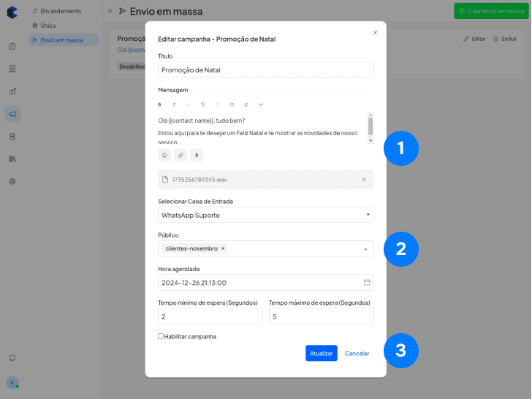Open calendar picker for Hora agendada
Screen dimensions: 532x399
367,283
